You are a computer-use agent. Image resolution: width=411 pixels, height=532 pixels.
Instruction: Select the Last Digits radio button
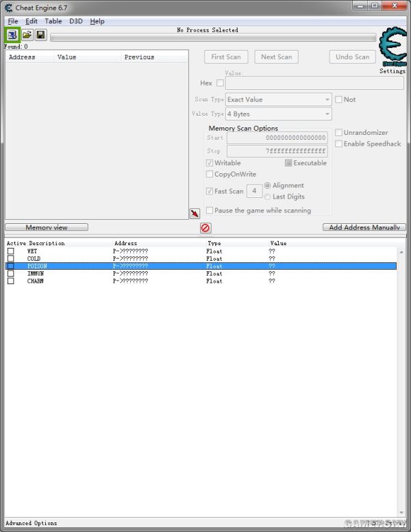coord(267,197)
